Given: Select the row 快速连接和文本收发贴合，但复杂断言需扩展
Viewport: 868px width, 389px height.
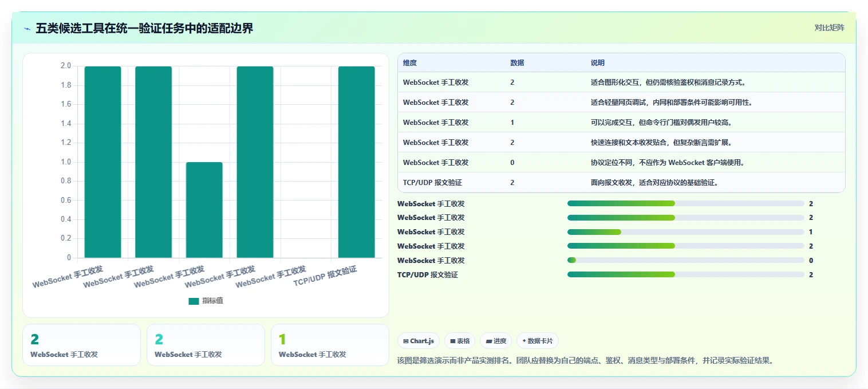Looking at the screenshot, I should pos(621,143).
